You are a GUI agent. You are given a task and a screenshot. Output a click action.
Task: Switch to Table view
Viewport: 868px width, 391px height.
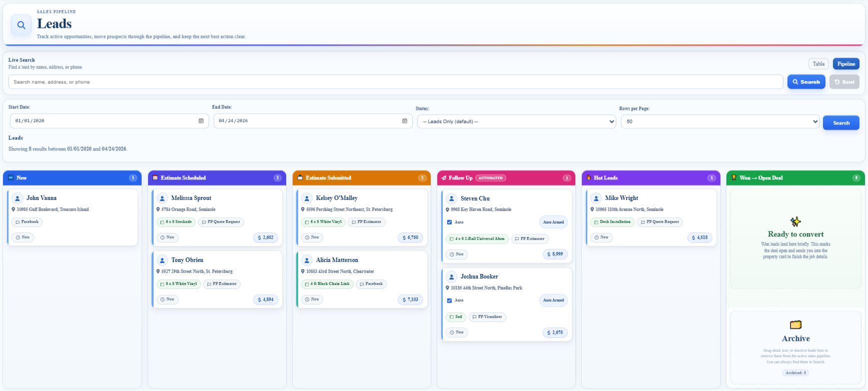coord(818,64)
